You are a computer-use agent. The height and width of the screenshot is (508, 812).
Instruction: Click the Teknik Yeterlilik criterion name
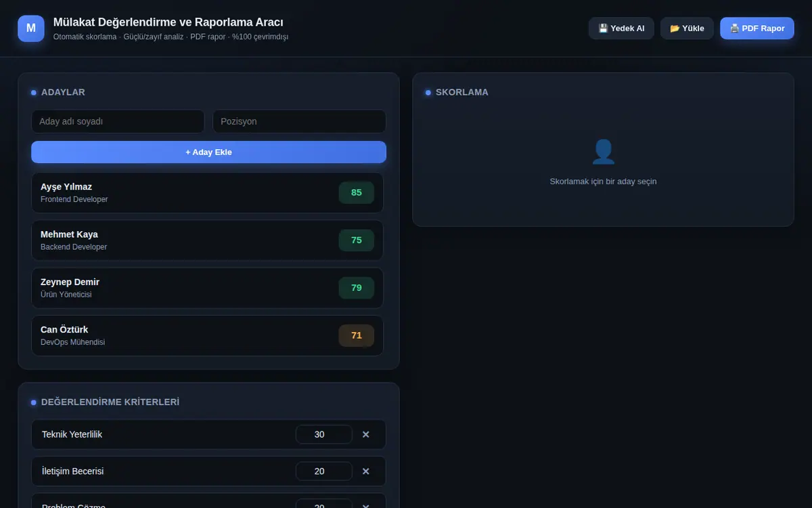(x=72, y=434)
